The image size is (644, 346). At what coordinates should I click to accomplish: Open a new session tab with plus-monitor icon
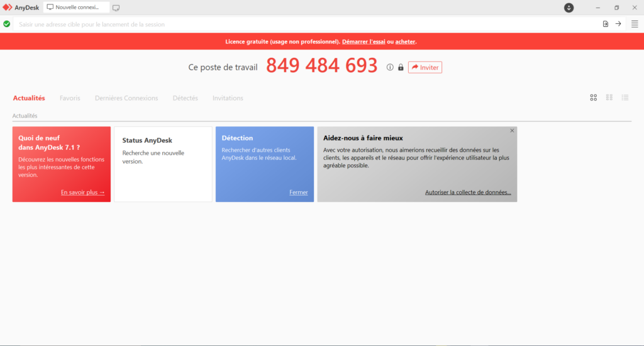pyautogui.click(x=116, y=8)
